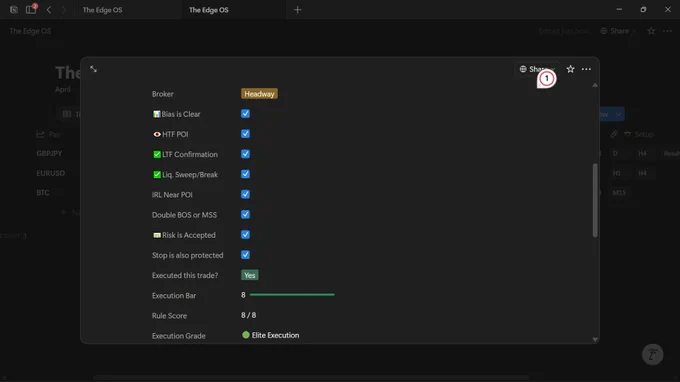Click the Elite Execution grade value
680x382 pixels.
271,335
